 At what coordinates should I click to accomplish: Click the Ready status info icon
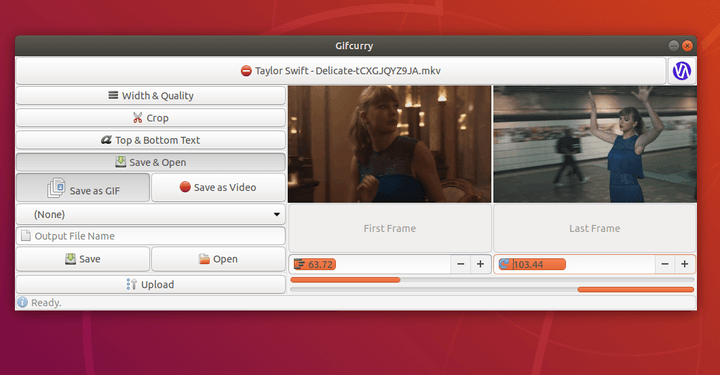pyautogui.click(x=22, y=302)
